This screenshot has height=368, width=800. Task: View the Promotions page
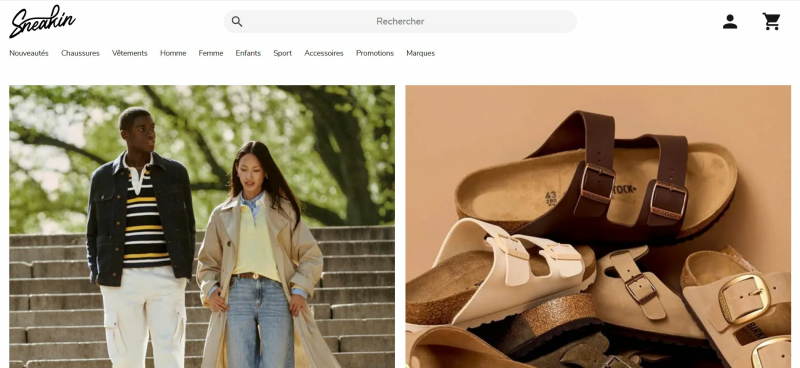[375, 53]
